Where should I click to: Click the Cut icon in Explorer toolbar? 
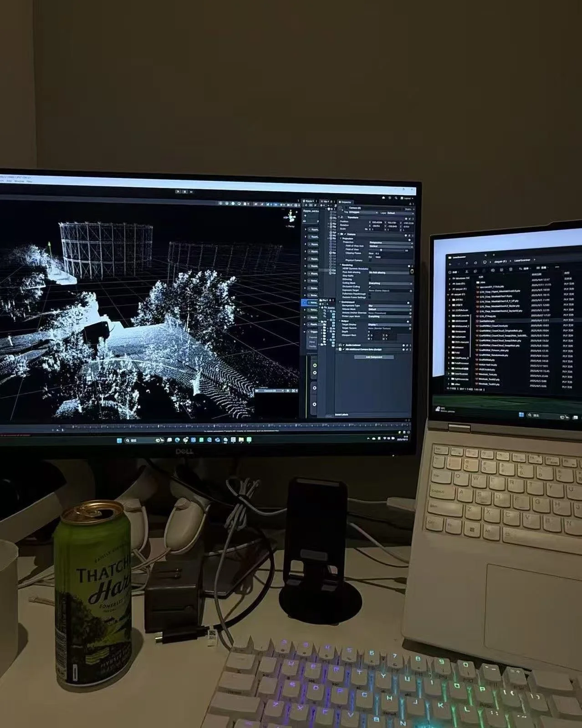(467, 272)
